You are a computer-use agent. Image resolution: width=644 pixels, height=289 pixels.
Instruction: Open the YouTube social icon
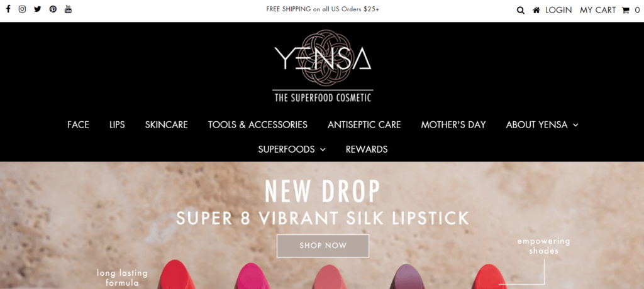68,9
